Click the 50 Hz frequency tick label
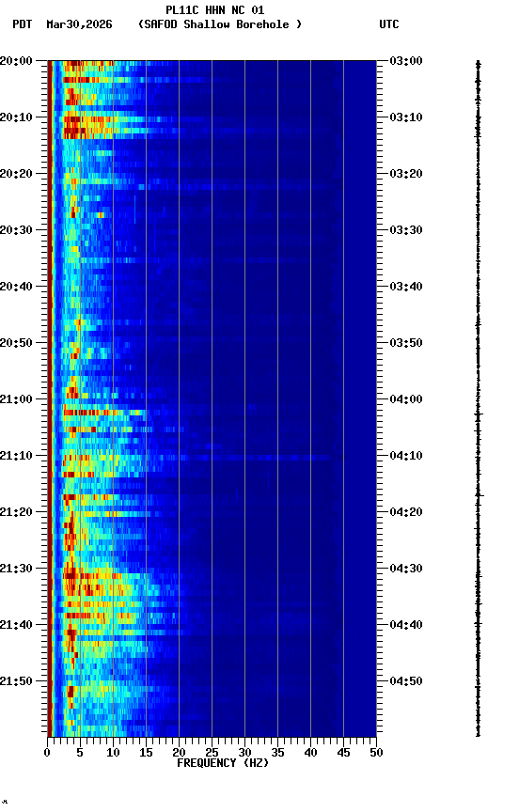 [376, 753]
